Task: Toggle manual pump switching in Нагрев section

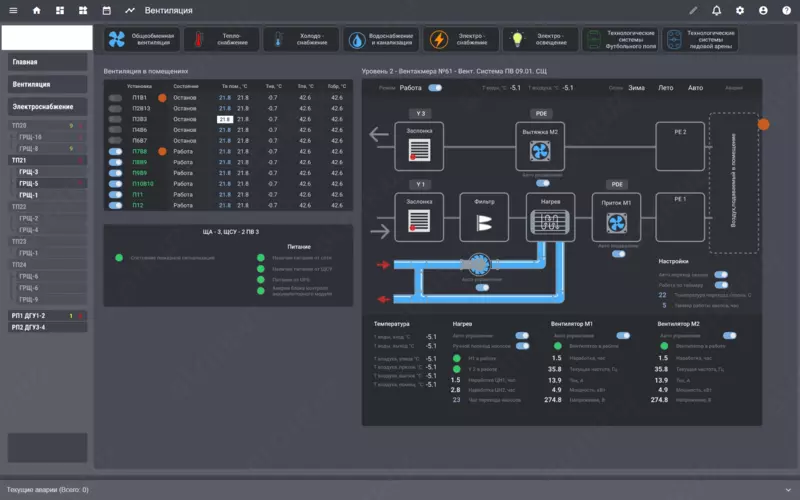Action: 522,346
